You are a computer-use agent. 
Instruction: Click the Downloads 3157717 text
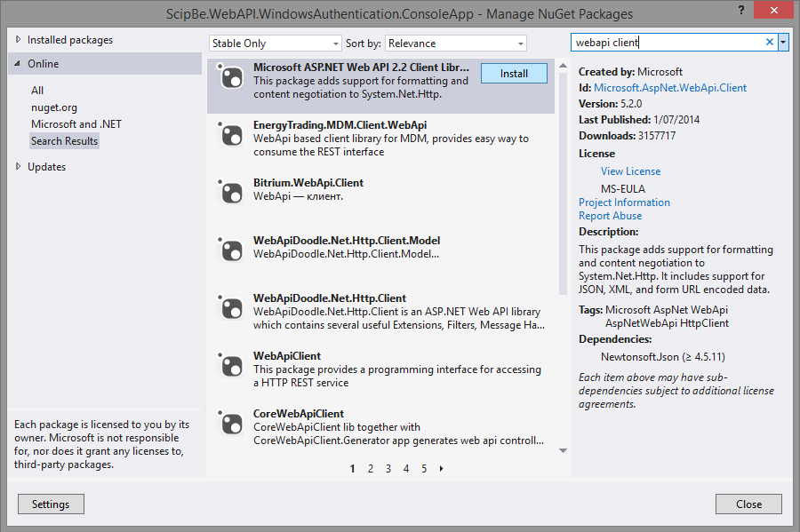(x=627, y=136)
